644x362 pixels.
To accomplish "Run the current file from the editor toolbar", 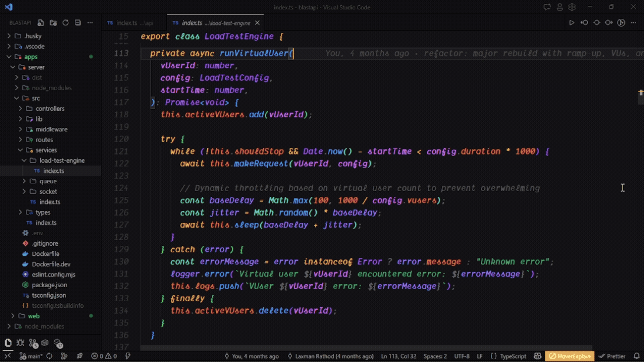I will pos(572,22).
